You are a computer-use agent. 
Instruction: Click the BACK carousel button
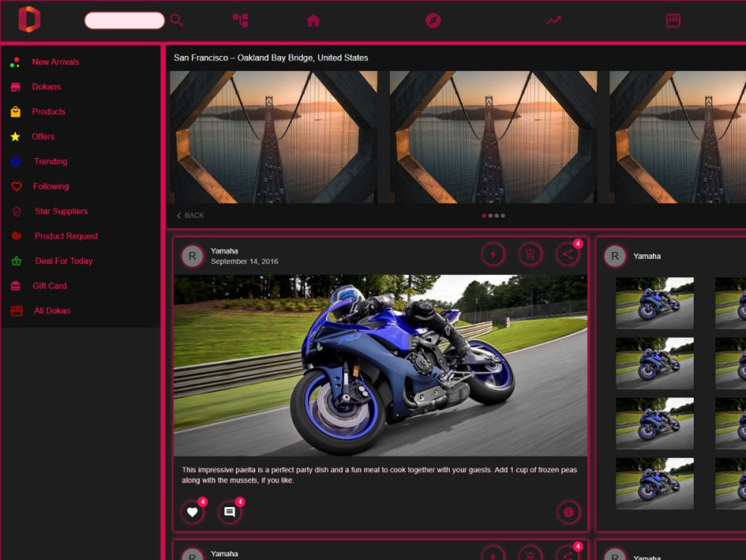point(190,215)
